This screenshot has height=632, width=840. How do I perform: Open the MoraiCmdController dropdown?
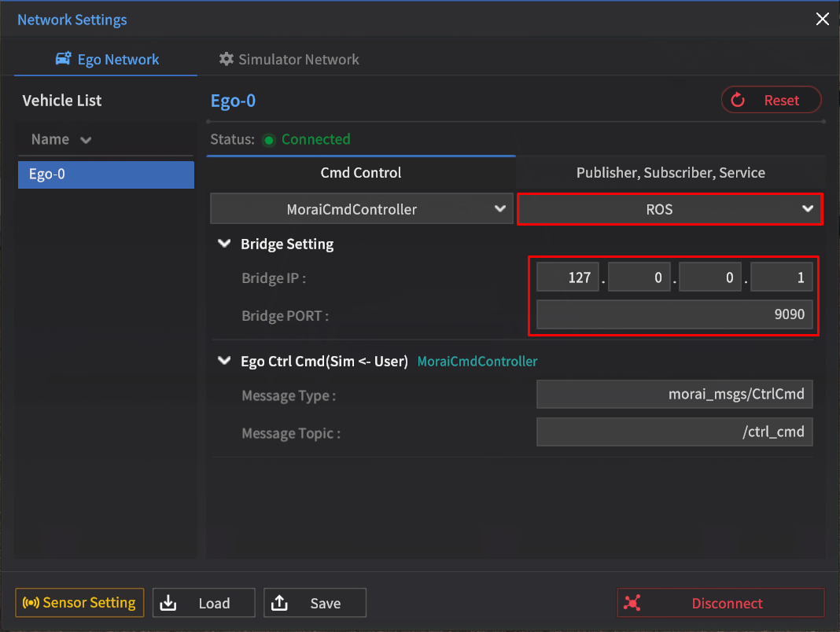pos(360,209)
